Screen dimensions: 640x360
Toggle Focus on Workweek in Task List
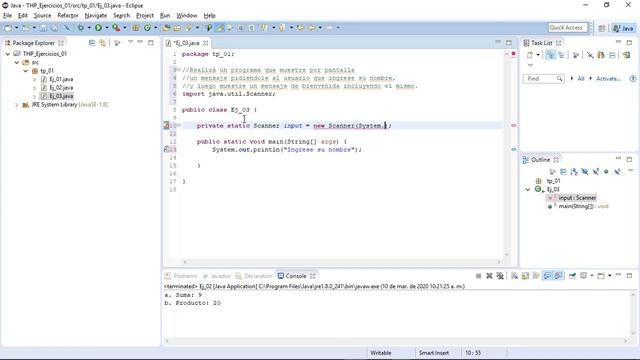pos(576,55)
